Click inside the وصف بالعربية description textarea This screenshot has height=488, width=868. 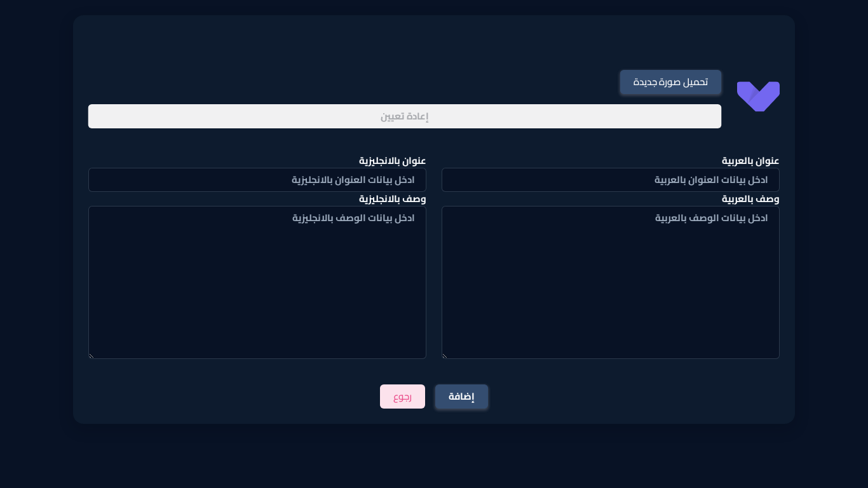[611, 282]
